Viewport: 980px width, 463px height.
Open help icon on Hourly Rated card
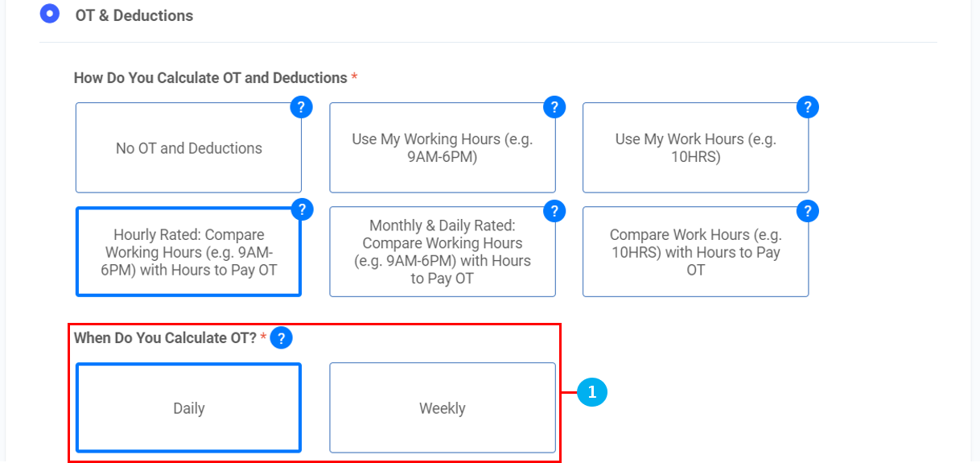(x=301, y=211)
